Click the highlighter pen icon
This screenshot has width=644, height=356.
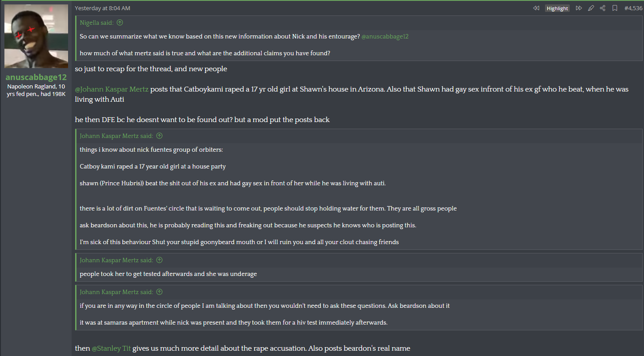591,8
